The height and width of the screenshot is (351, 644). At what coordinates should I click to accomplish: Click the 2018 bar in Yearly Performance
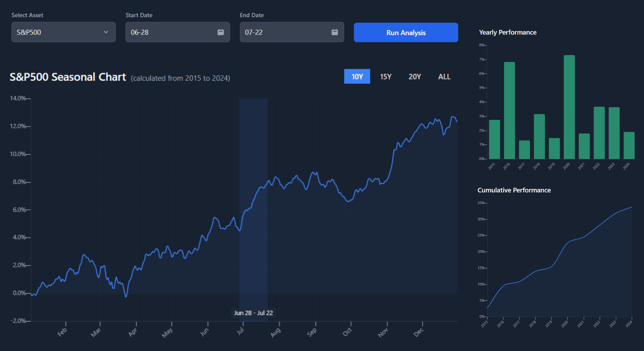(539, 136)
